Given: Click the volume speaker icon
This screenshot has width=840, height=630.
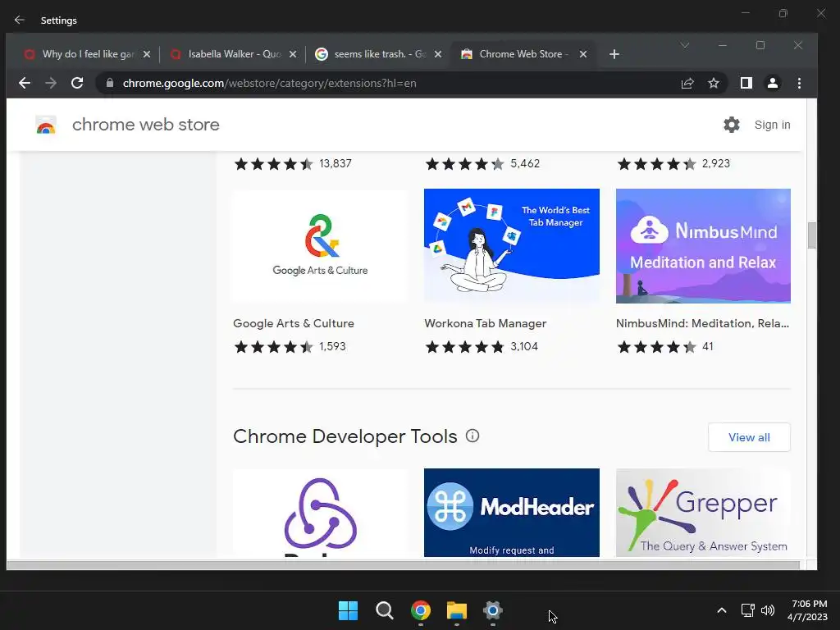Looking at the screenshot, I should click(768, 610).
